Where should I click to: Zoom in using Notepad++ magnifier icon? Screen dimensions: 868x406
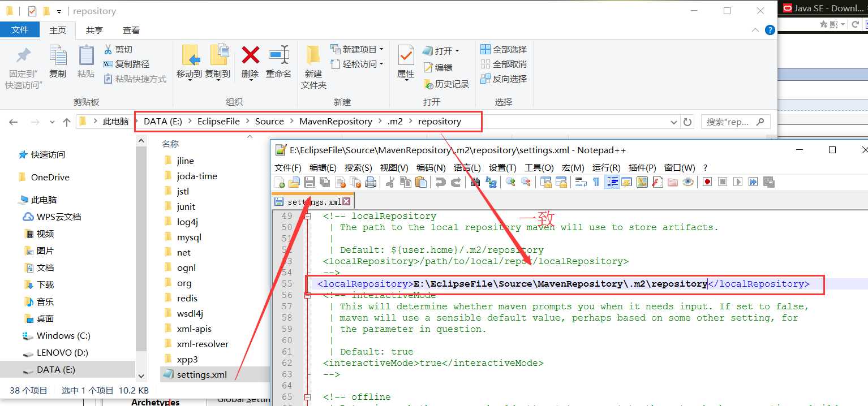tap(510, 182)
